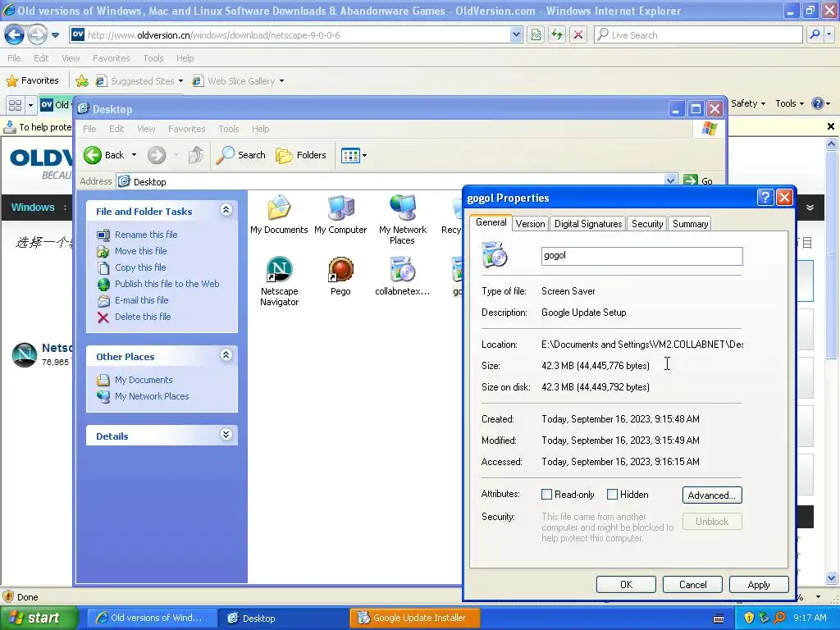Click Add to Favorites Bar icon

(82, 81)
